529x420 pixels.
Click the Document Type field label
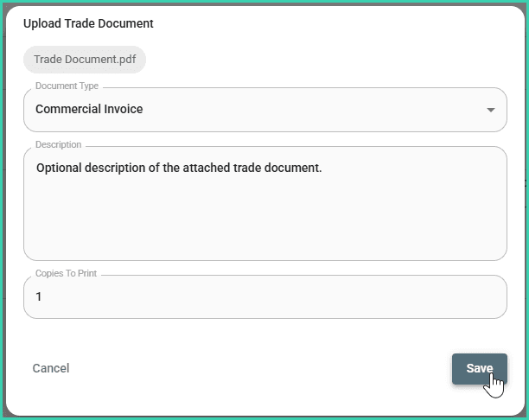pos(67,86)
